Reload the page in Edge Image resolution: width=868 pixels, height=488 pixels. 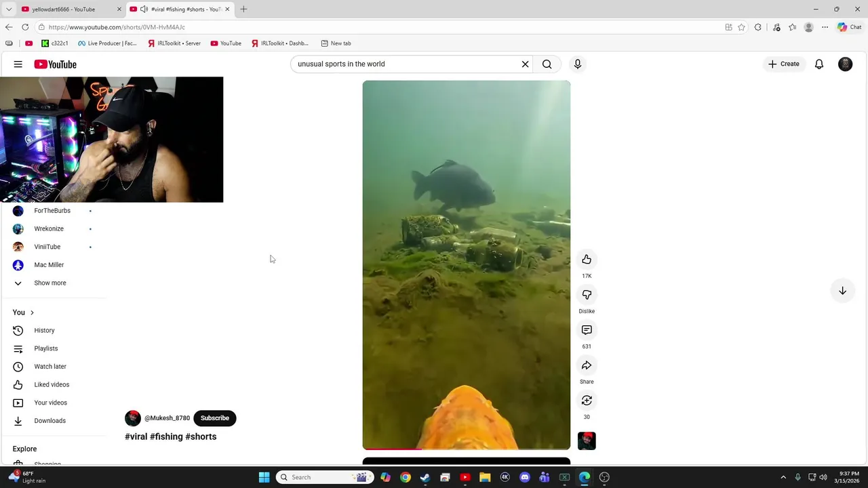pos(25,27)
